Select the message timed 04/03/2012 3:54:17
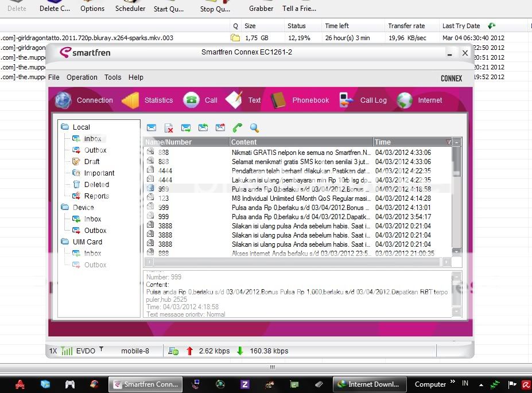The width and height of the screenshot is (532, 393). (298, 217)
